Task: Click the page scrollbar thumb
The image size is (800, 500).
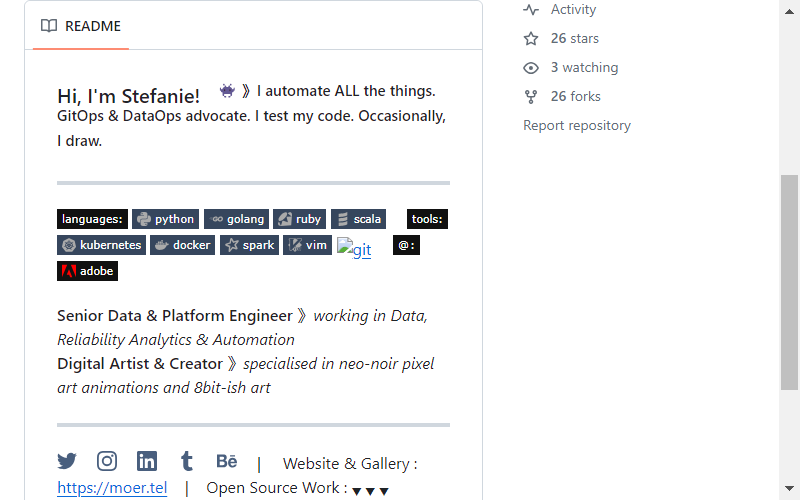Action: [x=789, y=283]
